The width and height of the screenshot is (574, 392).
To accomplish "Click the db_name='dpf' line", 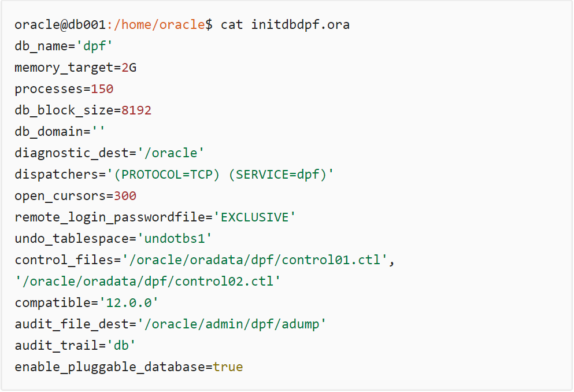I will click(63, 46).
